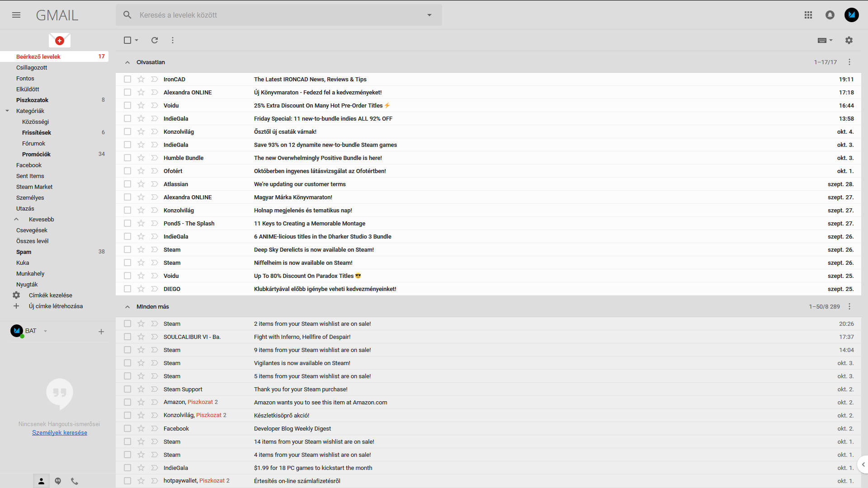Select the hotpaywallet email checkbox
Screen dimensions: 868x488
click(x=127, y=481)
